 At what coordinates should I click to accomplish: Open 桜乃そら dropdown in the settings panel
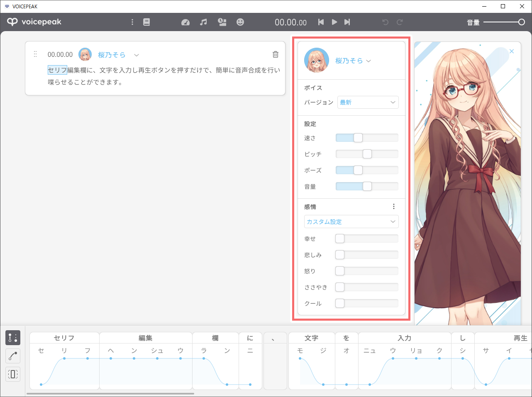(x=353, y=61)
